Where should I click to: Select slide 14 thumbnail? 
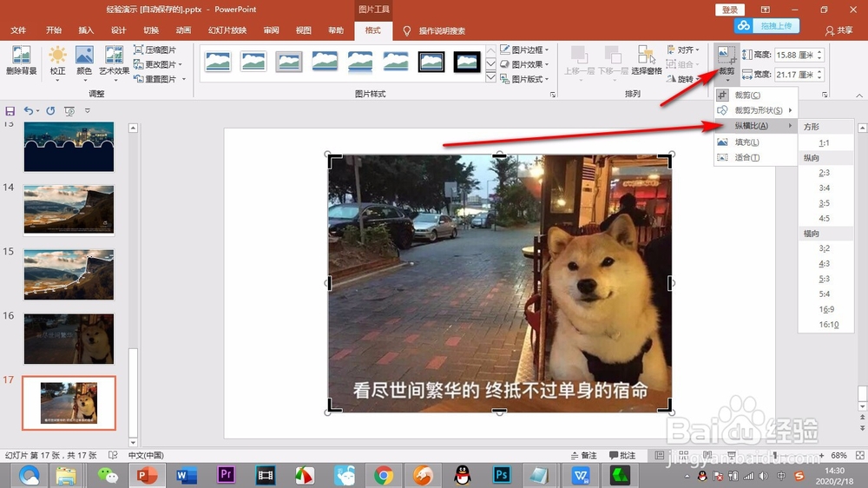tap(69, 210)
